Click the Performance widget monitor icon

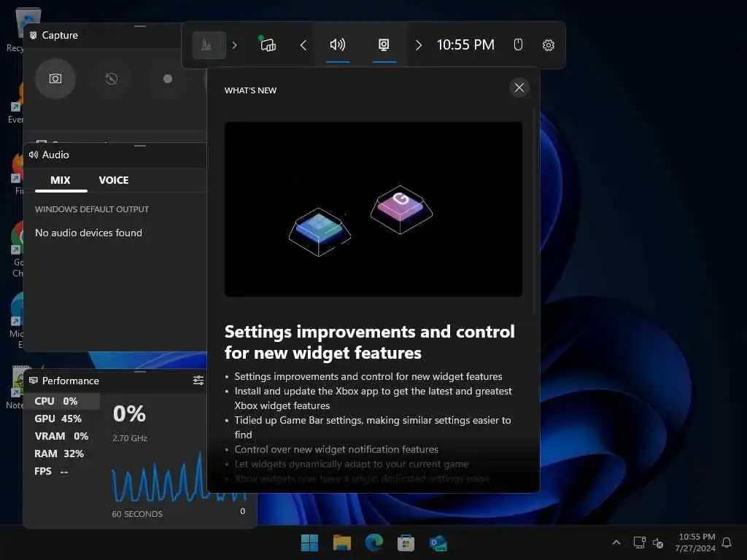[x=34, y=381]
